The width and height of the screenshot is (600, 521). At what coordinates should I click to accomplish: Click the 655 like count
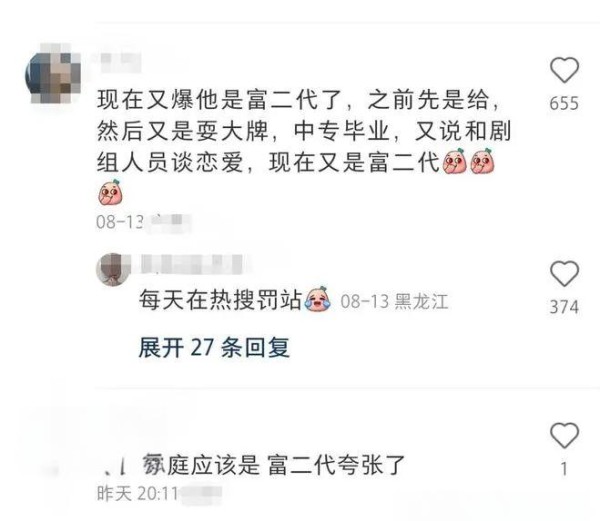click(x=564, y=104)
